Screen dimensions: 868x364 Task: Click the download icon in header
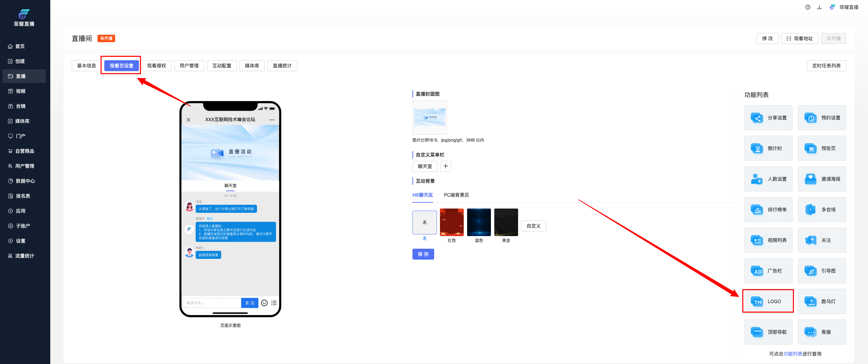coord(819,7)
